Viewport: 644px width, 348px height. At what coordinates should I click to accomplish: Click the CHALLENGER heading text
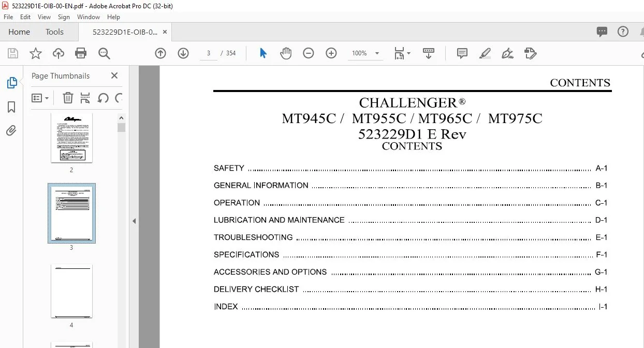[412, 103]
